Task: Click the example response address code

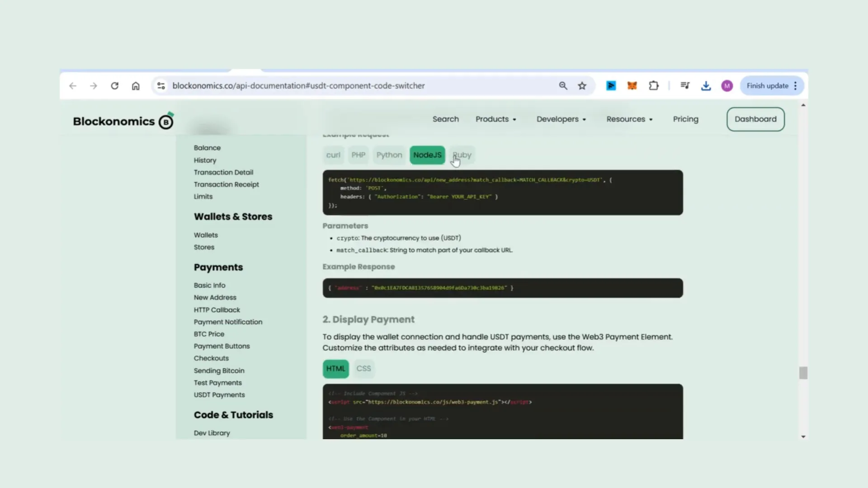Action: click(x=503, y=288)
